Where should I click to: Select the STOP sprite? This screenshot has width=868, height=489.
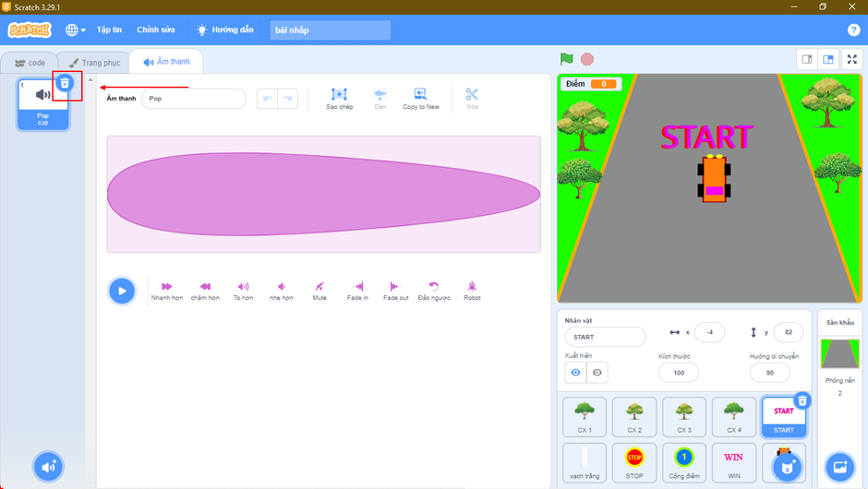[634, 462]
